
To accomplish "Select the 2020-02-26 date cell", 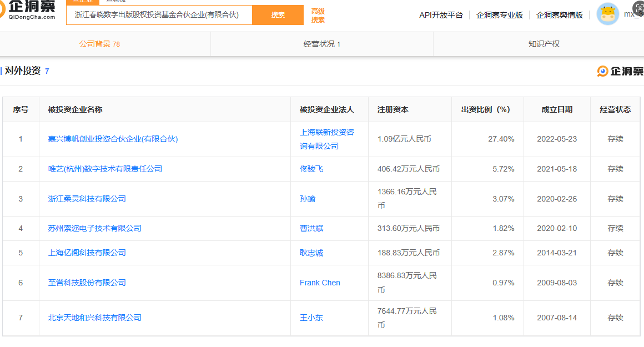I will [x=557, y=199].
